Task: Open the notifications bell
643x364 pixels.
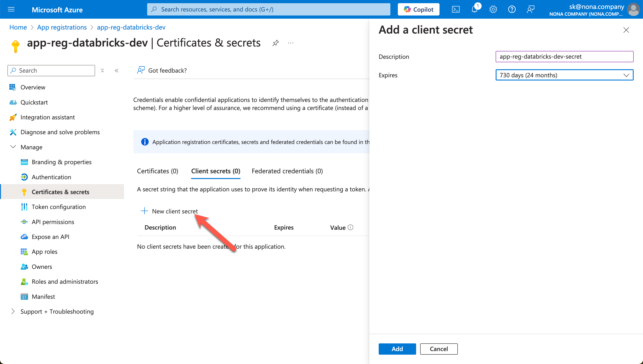Action: 474,10
